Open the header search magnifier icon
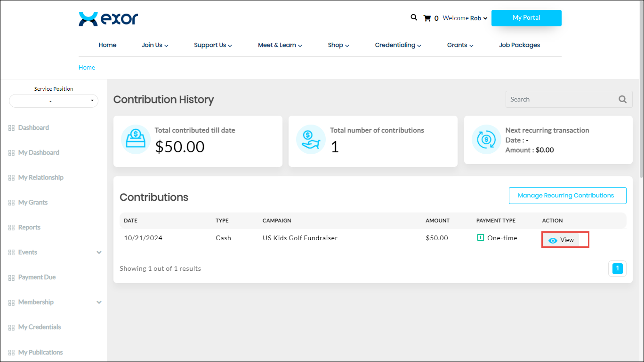644x362 pixels. point(414,17)
